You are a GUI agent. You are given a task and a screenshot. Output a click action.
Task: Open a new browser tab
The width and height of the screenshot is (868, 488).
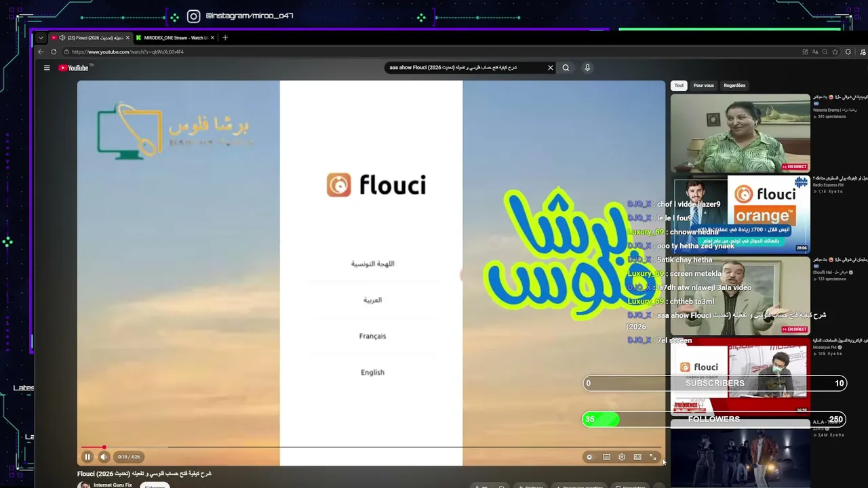pyautogui.click(x=225, y=38)
